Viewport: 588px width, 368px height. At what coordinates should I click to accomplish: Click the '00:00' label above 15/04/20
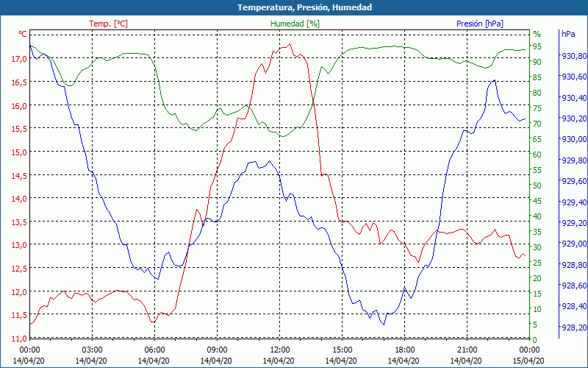coord(529,350)
